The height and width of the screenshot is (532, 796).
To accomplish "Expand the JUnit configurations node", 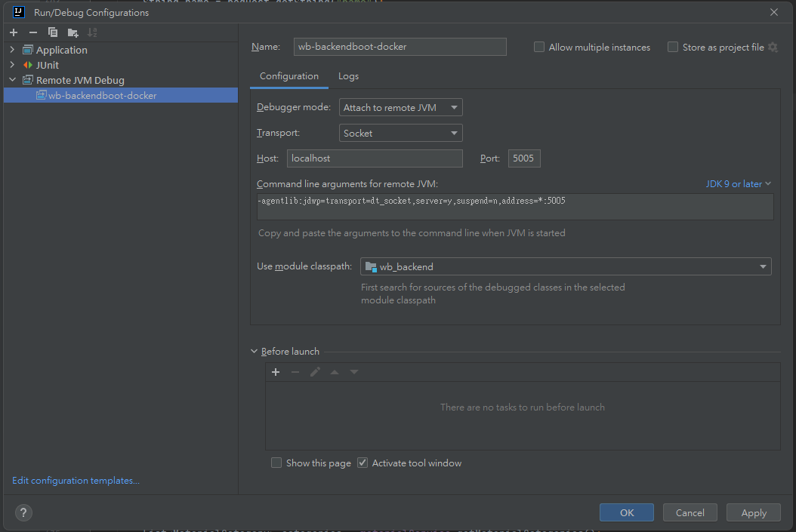I will click(x=13, y=65).
